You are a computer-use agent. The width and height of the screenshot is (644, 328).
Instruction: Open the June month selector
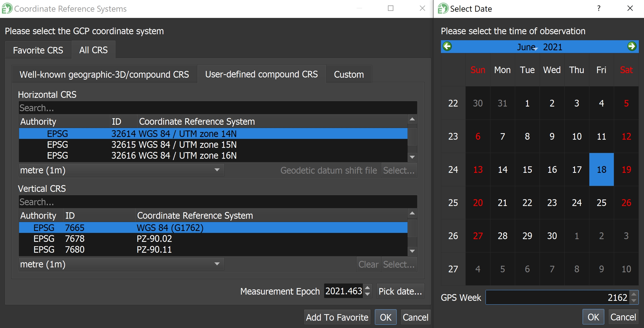527,47
